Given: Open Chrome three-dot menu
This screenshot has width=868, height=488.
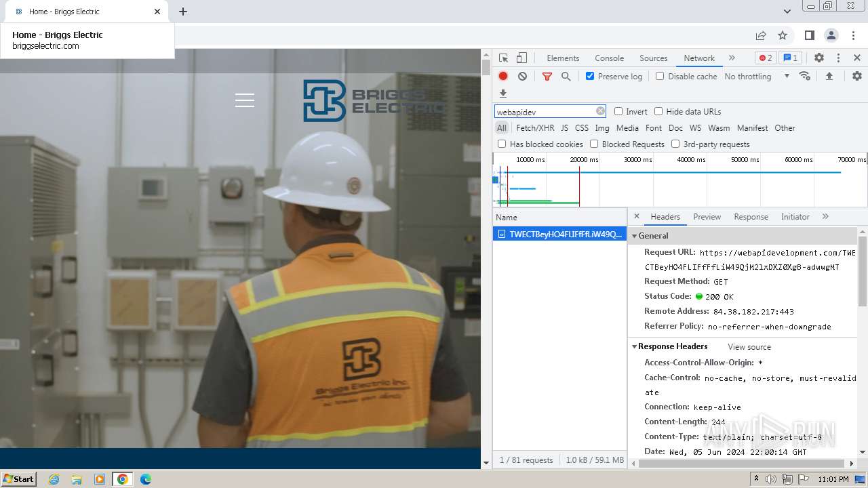Looking at the screenshot, I should (854, 35).
